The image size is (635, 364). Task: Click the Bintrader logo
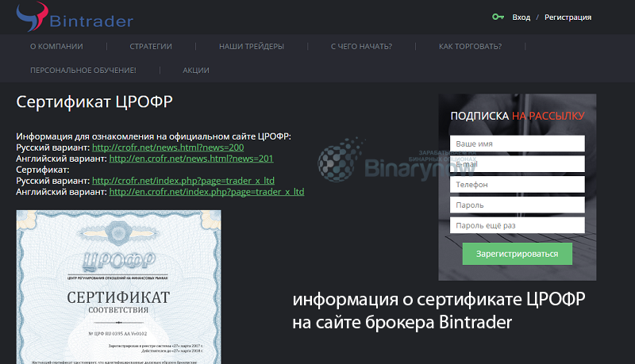coord(75,17)
